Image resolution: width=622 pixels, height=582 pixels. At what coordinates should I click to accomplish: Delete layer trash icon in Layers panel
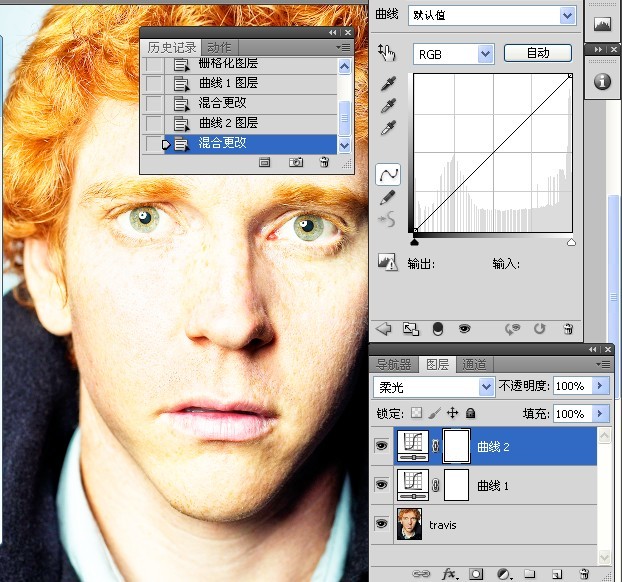click(584, 574)
